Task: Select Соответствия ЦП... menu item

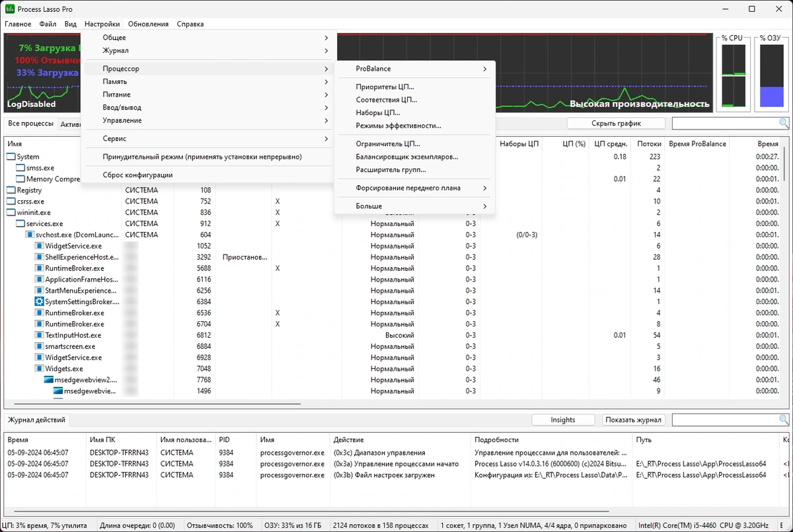Action: coord(415,100)
